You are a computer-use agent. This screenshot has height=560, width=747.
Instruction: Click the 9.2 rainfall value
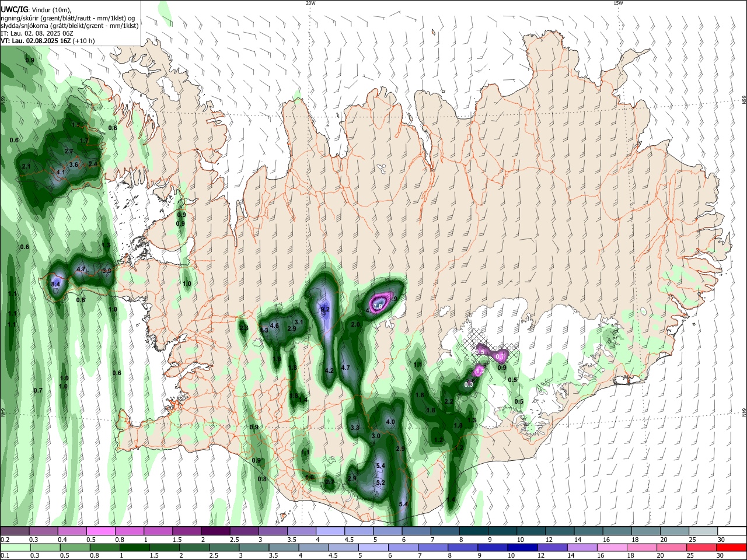point(326,310)
